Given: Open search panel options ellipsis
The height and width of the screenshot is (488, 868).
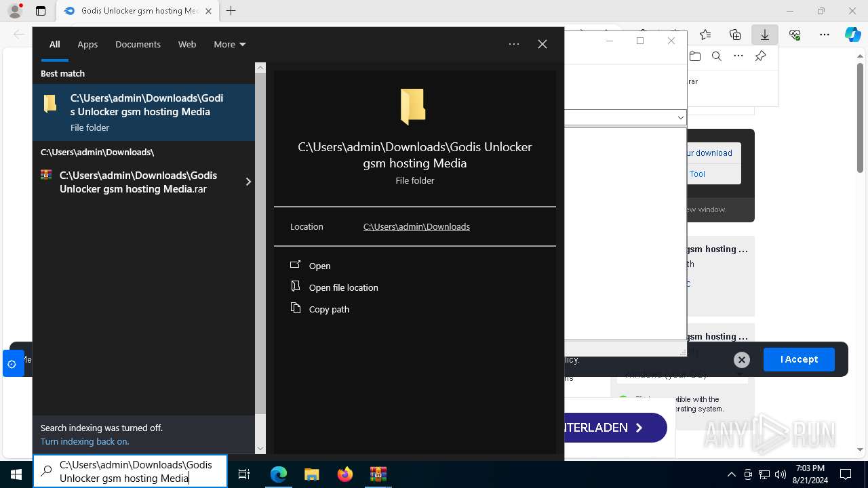Looking at the screenshot, I should pyautogui.click(x=514, y=44).
